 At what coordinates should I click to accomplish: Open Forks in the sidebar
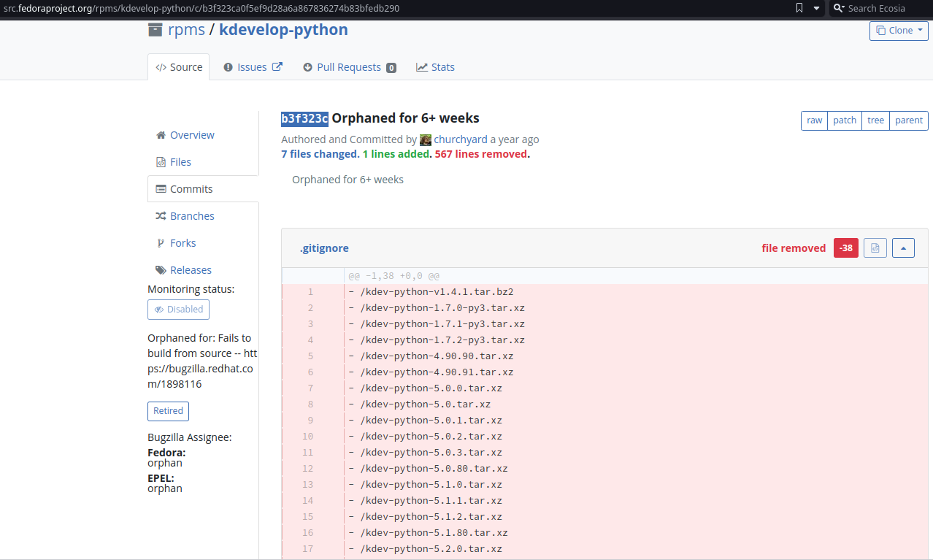pyautogui.click(x=183, y=243)
